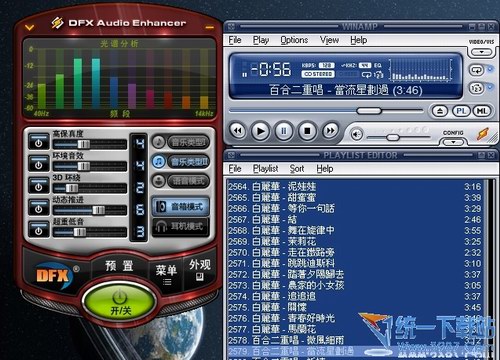Viewport: 500px width, 360px height.
Task: Click the 高保真度 slider handle
Action: tap(84, 144)
